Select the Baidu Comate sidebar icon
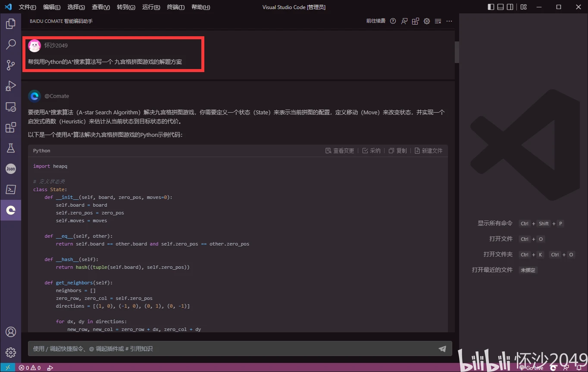This screenshot has height=372, width=588. (11, 210)
